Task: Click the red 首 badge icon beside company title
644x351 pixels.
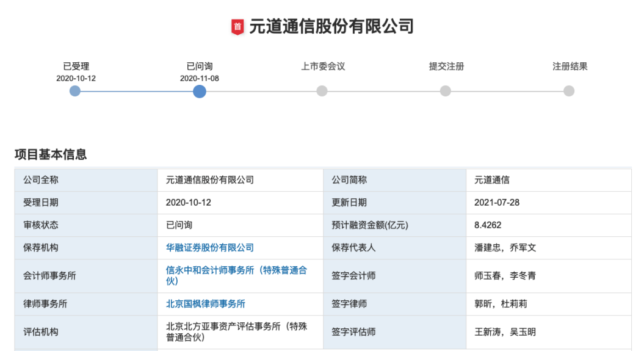Action: pyautogui.click(x=237, y=26)
